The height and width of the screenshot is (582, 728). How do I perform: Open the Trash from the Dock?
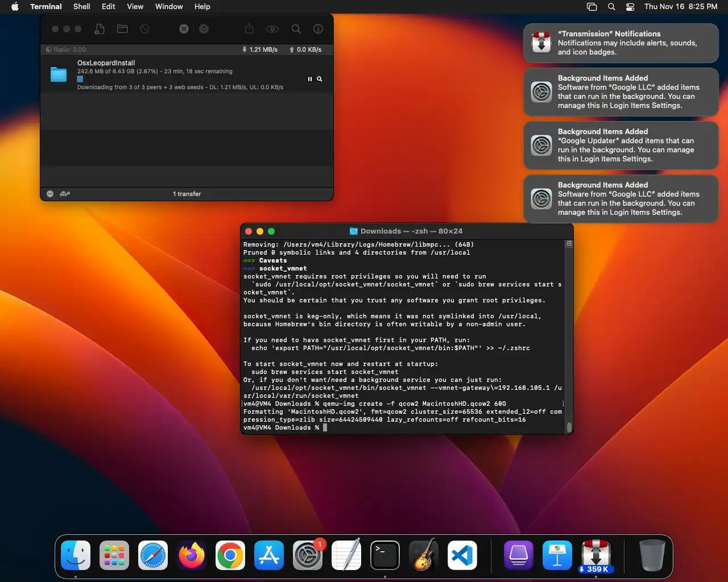(x=652, y=555)
